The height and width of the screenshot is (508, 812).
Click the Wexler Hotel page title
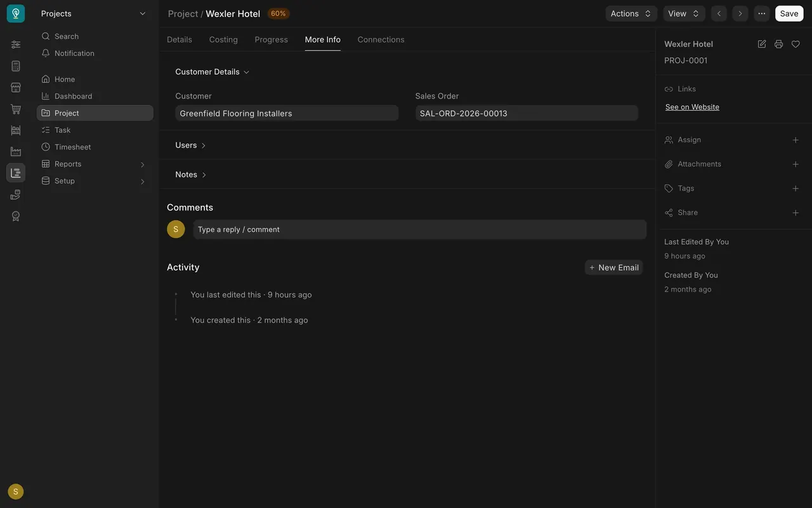click(233, 13)
